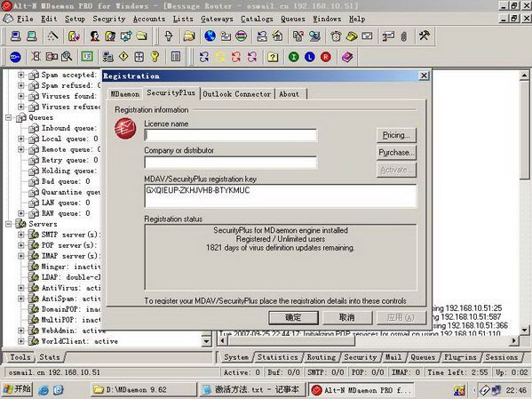Click the single user account toolbar icon

(x=95, y=36)
